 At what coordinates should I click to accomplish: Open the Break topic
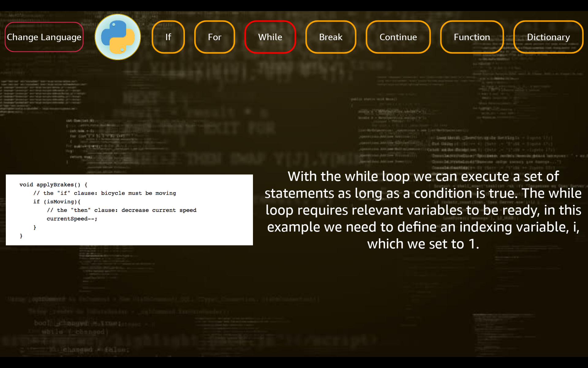tap(331, 37)
